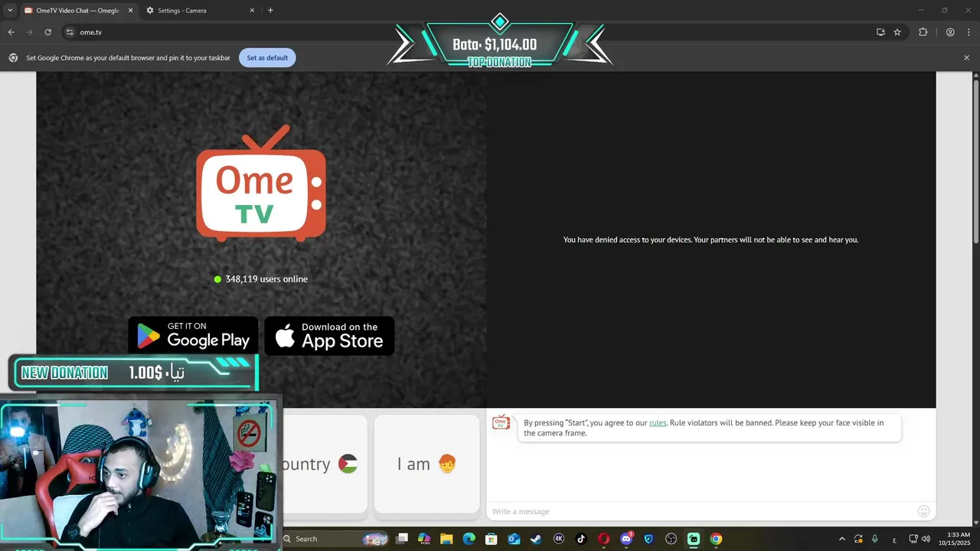Click the microphone icon in system tray

pyautogui.click(x=874, y=539)
